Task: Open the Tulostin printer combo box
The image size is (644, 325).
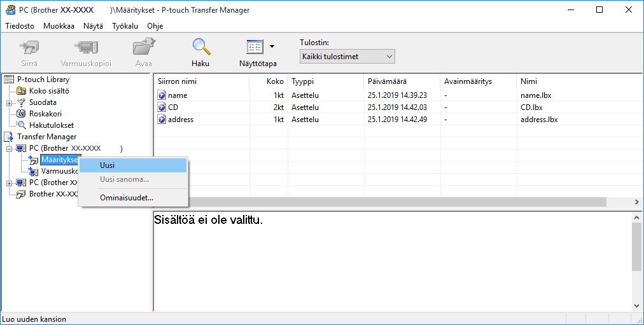Action: click(347, 57)
